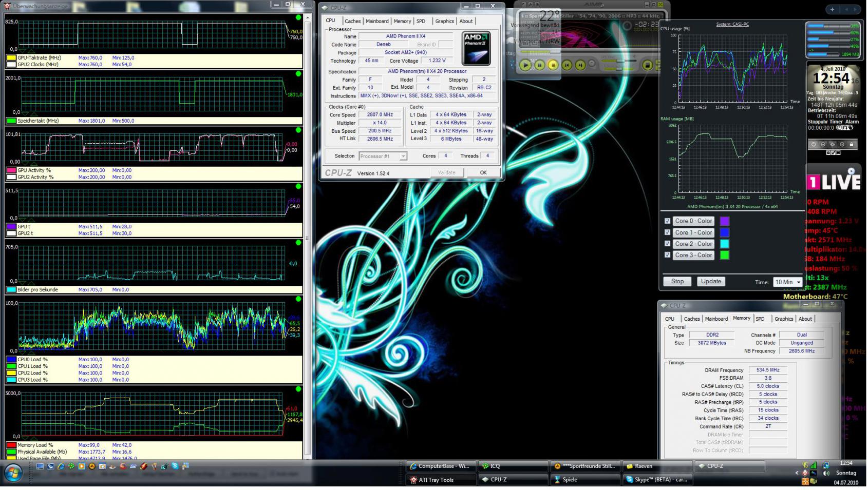Open Memory tab in front CPU-Z window
The height and width of the screenshot is (490, 868).
pyautogui.click(x=402, y=21)
